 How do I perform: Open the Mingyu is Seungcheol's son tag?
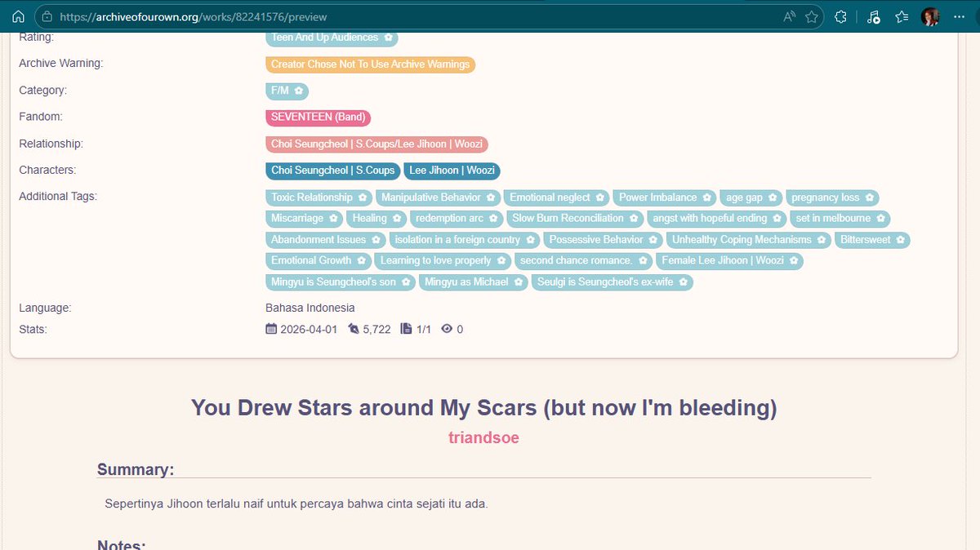point(340,282)
